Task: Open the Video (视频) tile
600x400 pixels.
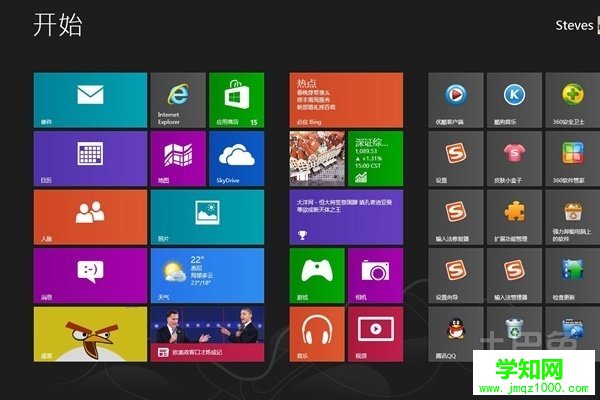Action: tap(375, 334)
